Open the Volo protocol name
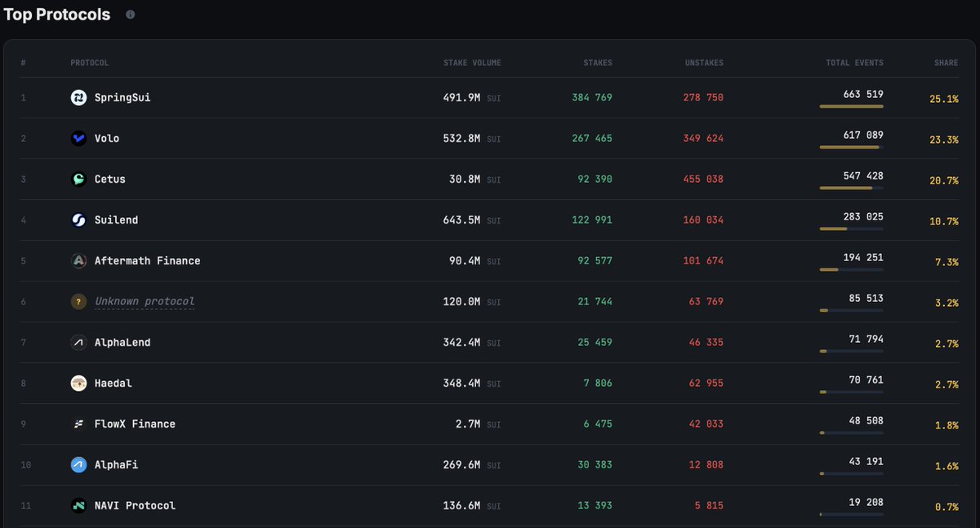Viewport: 980px width, 528px height. click(107, 139)
